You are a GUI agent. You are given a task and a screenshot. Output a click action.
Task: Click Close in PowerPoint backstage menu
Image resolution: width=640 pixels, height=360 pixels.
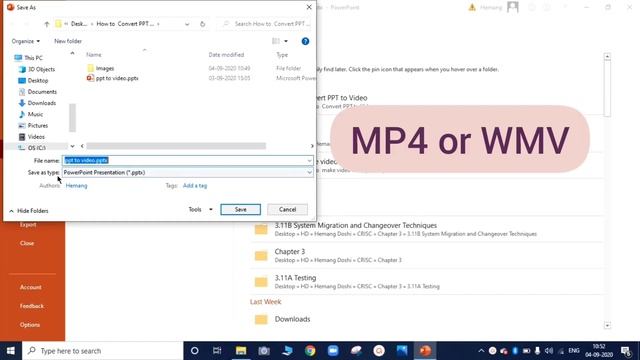pyautogui.click(x=27, y=243)
